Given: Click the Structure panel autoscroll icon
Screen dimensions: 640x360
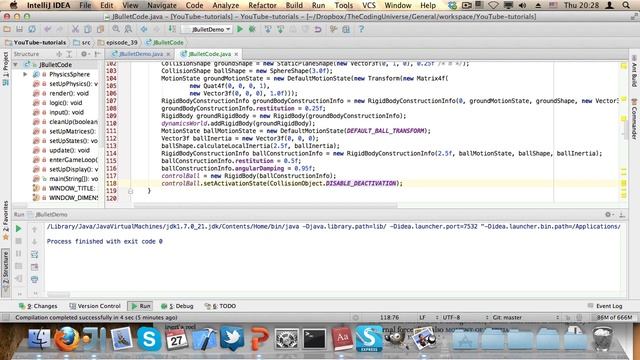Looking at the screenshot, I should point(59,54).
